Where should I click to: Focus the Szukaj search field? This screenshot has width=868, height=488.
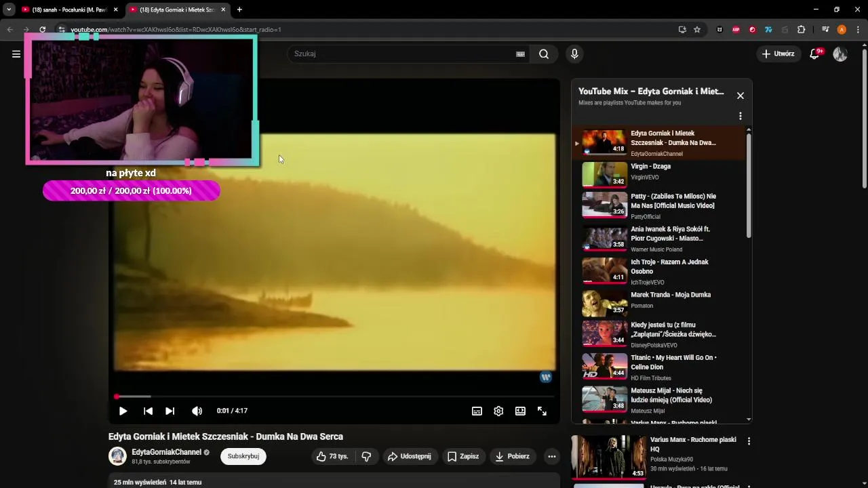401,54
